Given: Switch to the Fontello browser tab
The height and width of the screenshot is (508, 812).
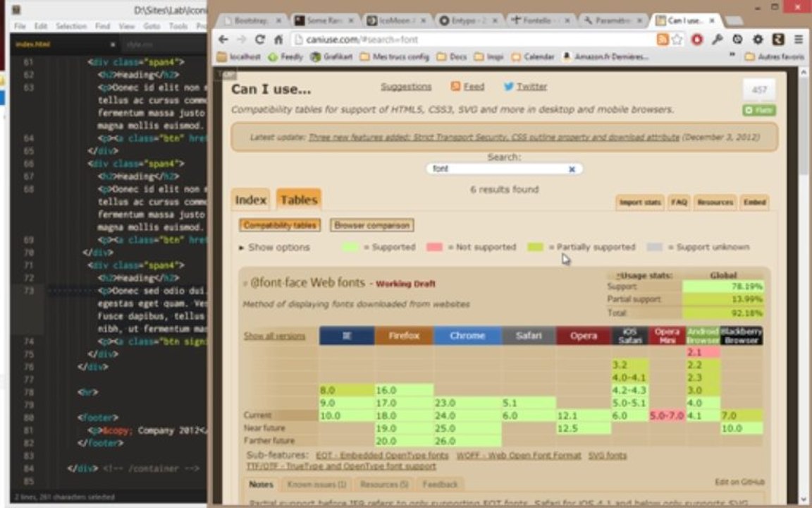Looking at the screenshot, I should (x=541, y=20).
